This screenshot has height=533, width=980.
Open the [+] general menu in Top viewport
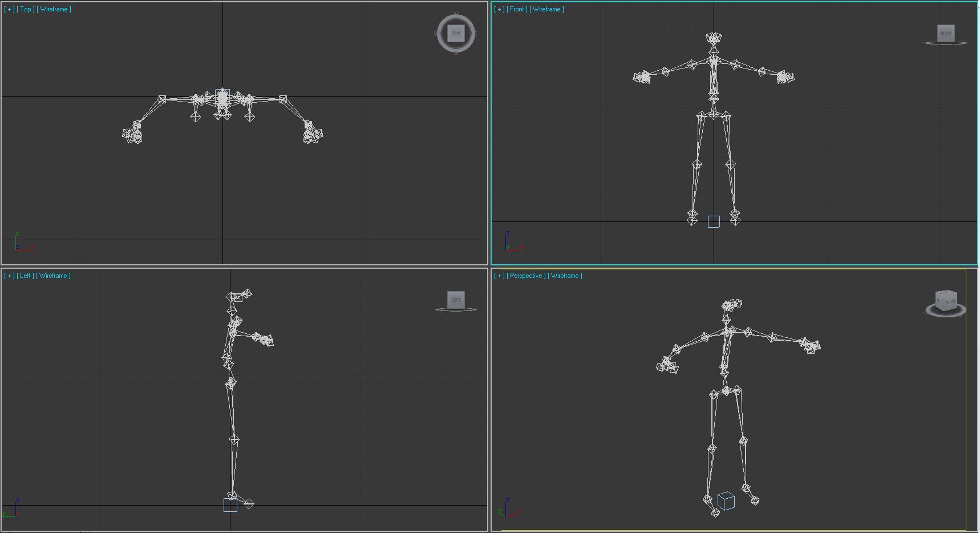(x=10, y=9)
